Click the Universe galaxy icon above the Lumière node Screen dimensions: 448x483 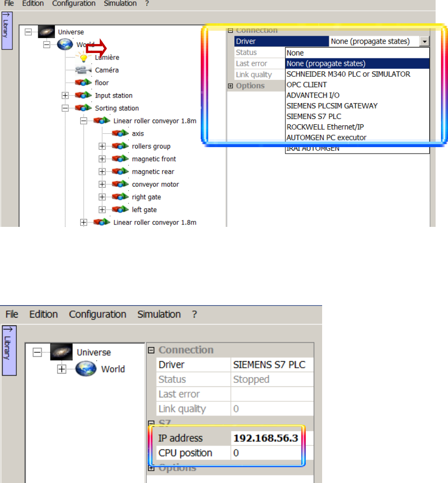(x=46, y=32)
